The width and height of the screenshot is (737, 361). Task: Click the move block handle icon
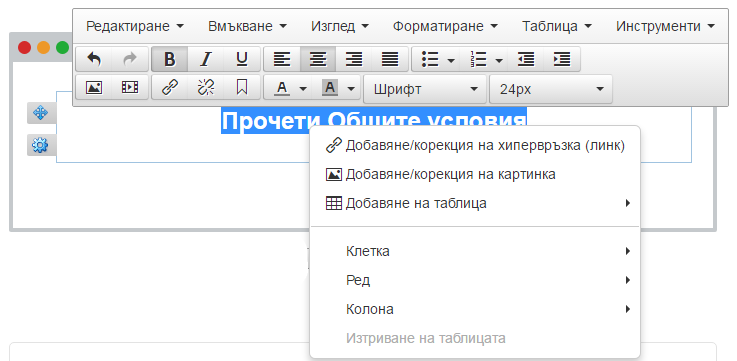pyautogui.click(x=40, y=113)
